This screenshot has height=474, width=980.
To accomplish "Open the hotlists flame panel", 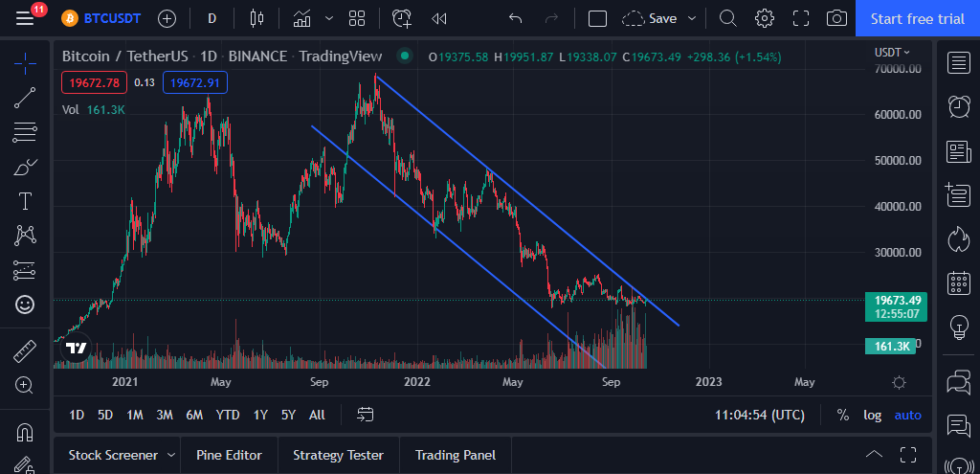I will point(959,238).
